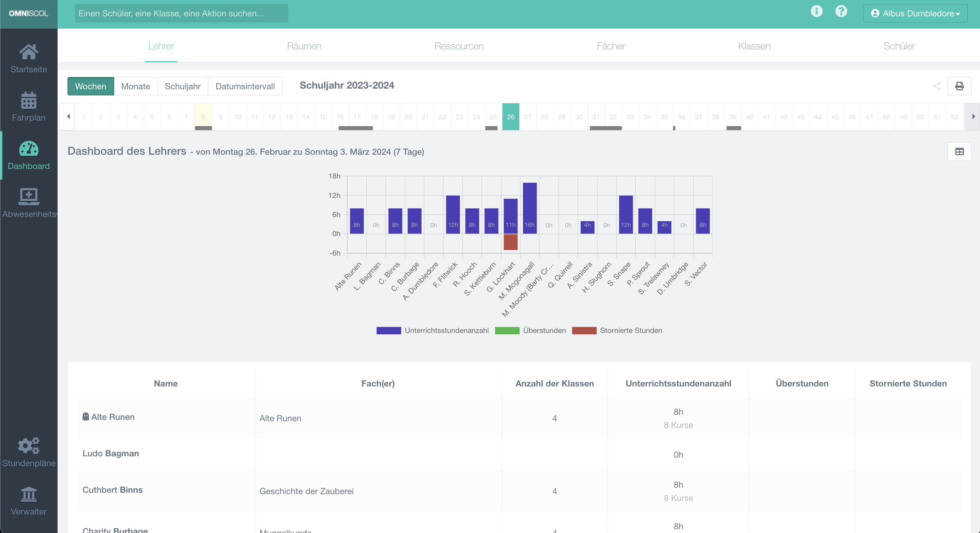Switch the view to Monate
The height and width of the screenshot is (533, 980).
point(135,86)
